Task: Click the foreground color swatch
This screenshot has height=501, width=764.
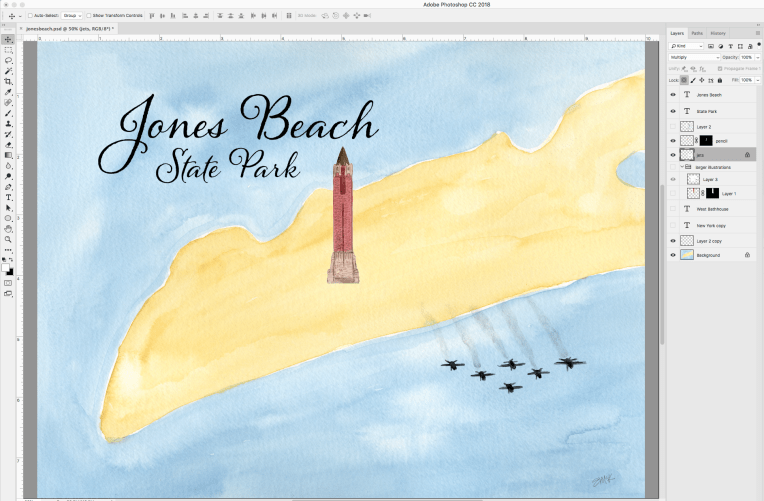Action: 6,268
